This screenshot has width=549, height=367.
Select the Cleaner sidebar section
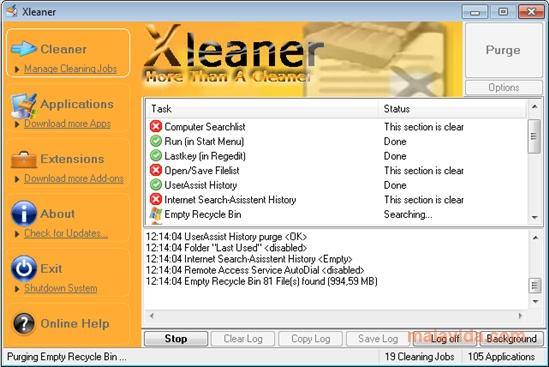click(x=68, y=53)
